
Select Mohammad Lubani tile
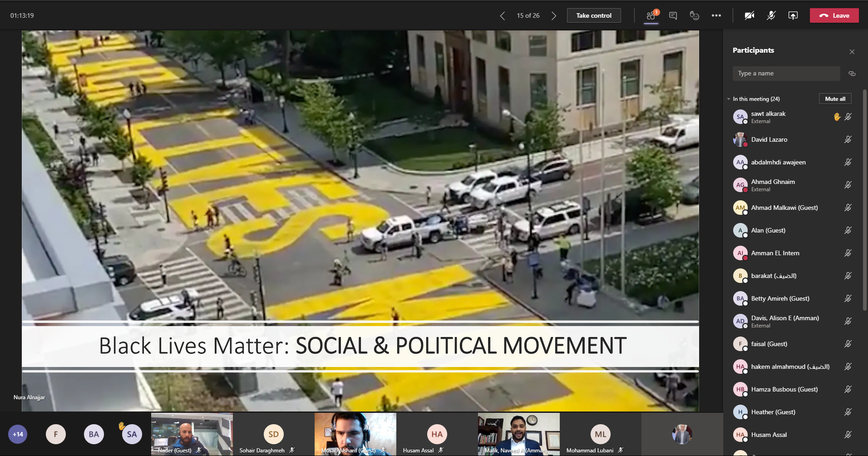click(x=601, y=434)
